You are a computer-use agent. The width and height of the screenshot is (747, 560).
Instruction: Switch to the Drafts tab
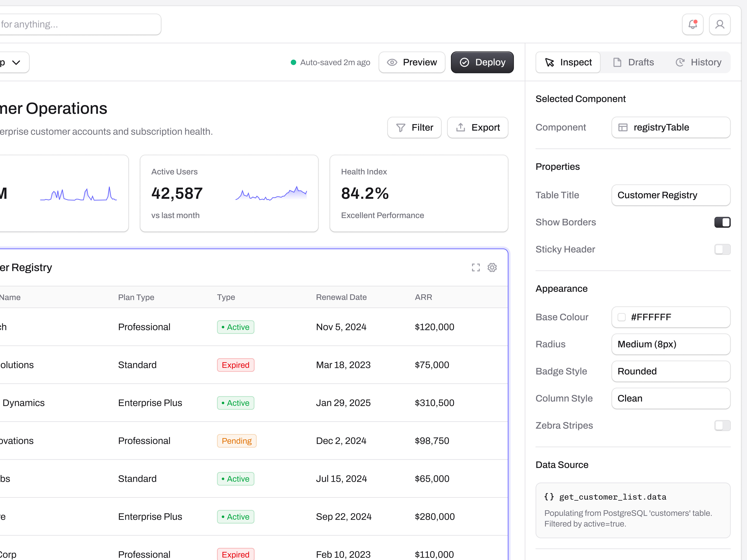633,63
